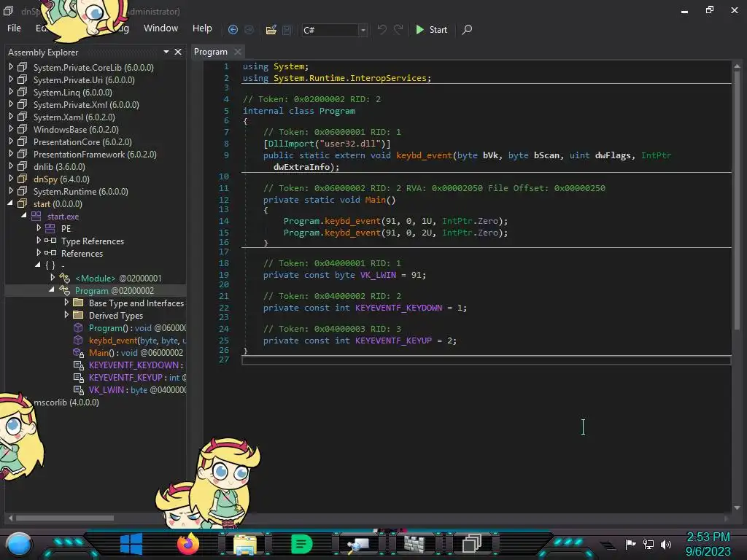The height and width of the screenshot is (560, 747).
Task: Open the File menu
Action: 14,28
